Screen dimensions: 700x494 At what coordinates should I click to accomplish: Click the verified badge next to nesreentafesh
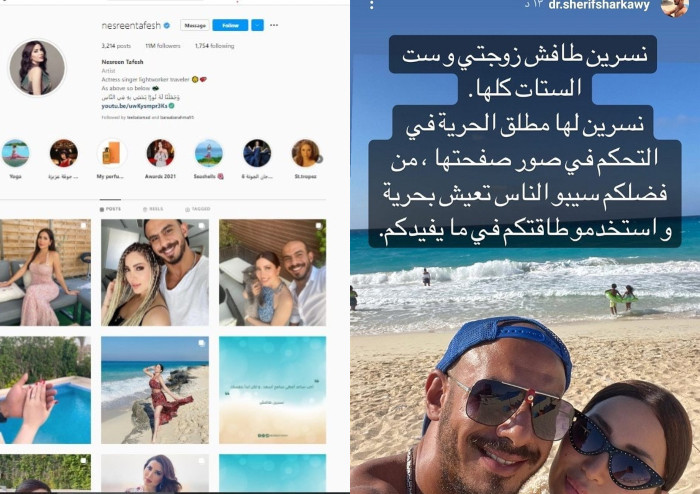click(167, 25)
